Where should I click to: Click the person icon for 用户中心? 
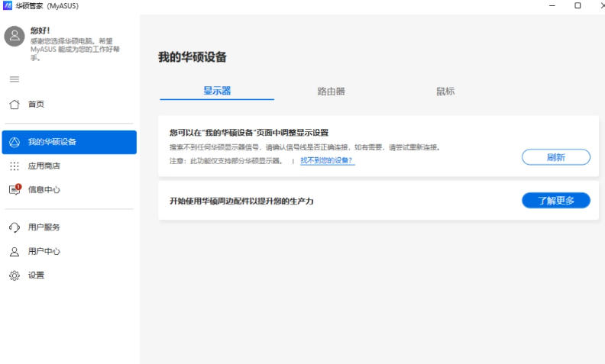[x=15, y=251]
